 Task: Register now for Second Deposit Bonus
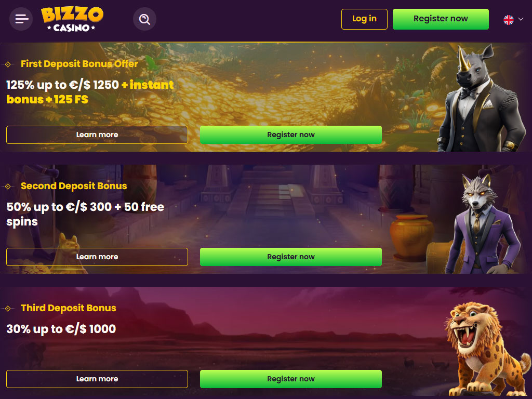pos(291,257)
